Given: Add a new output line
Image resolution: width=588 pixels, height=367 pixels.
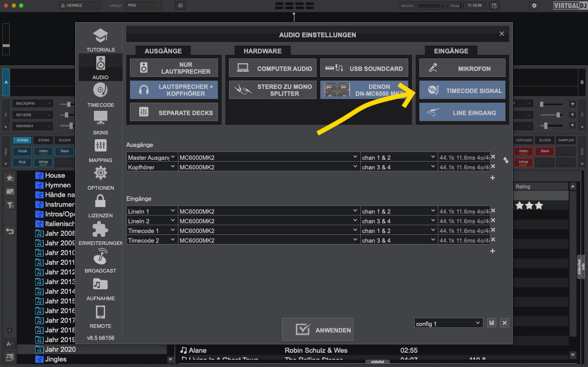Looking at the screenshot, I should (x=493, y=178).
